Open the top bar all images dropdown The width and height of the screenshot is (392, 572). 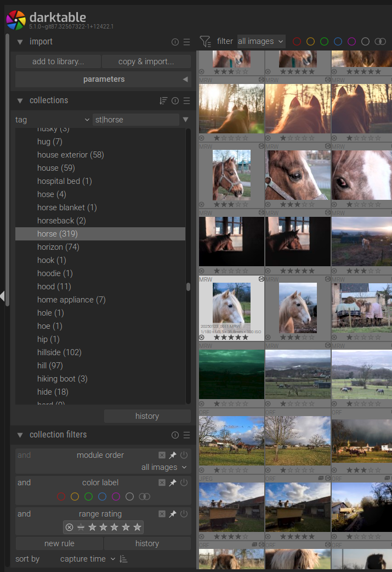click(261, 42)
